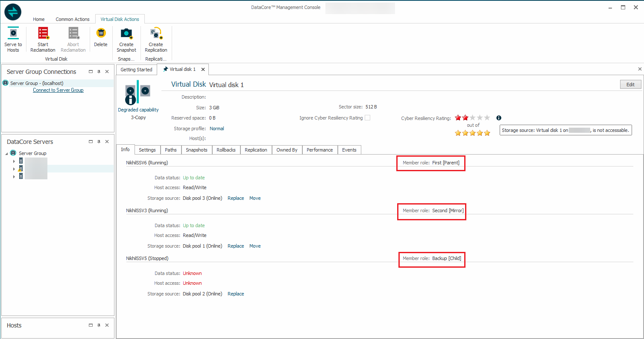Open the Events tab

tap(349, 150)
